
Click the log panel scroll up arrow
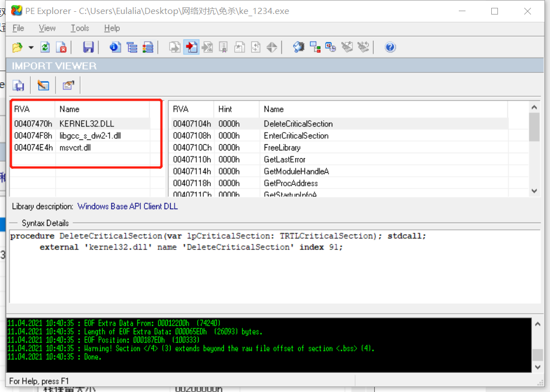point(537,324)
